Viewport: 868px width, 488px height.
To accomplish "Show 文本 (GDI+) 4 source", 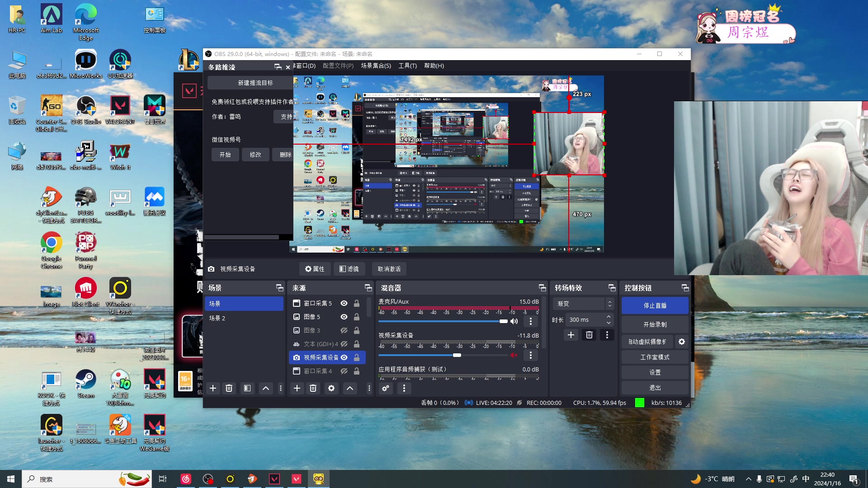I will [344, 344].
